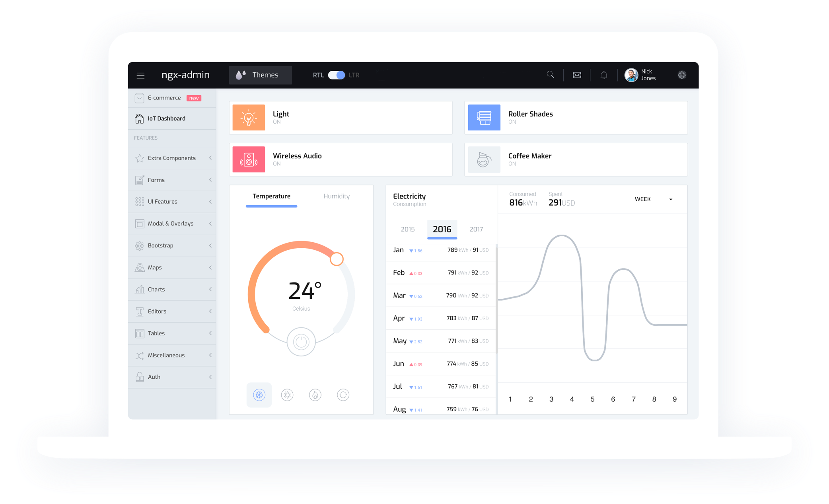Open the settings gear icon

coord(682,75)
